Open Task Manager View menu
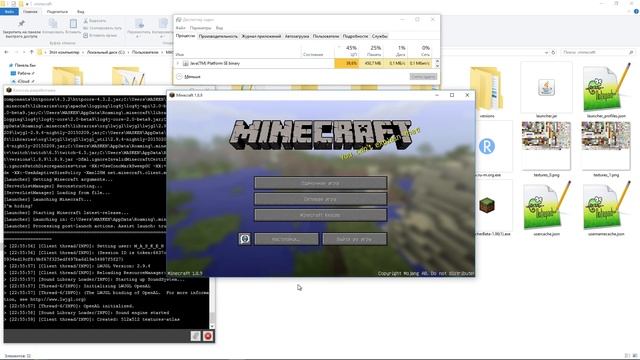The width and height of the screenshot is (640, 360). coord(219,28)
